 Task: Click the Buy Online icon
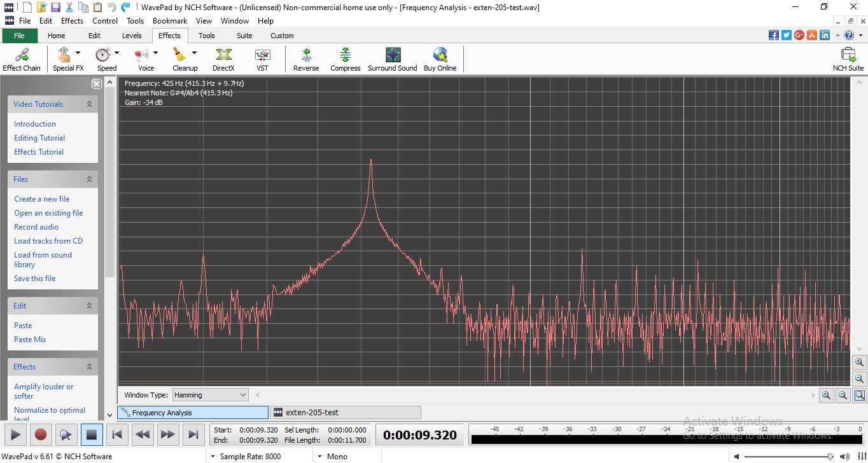click(x=440, y=59)
